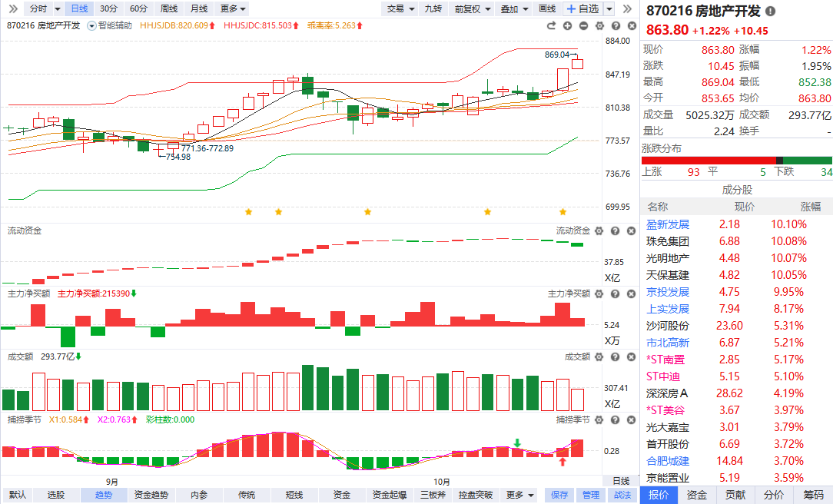Open the 叠加 overlay dropdown

[x=513, y=8]
